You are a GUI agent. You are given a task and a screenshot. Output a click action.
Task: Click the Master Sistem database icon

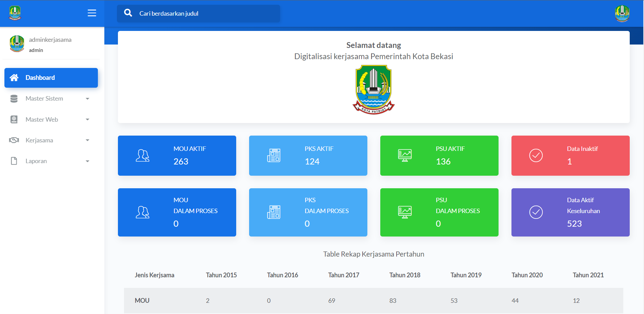tap(14, 99)
